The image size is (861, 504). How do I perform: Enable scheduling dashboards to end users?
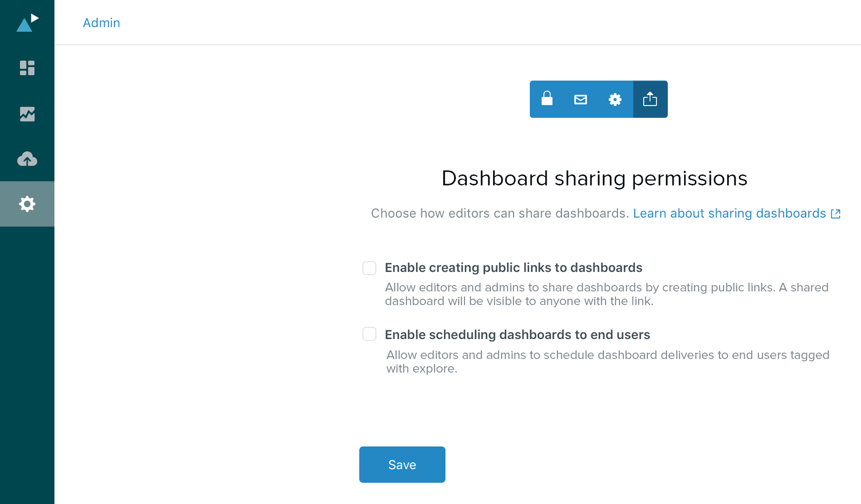(x=369, y=334)
